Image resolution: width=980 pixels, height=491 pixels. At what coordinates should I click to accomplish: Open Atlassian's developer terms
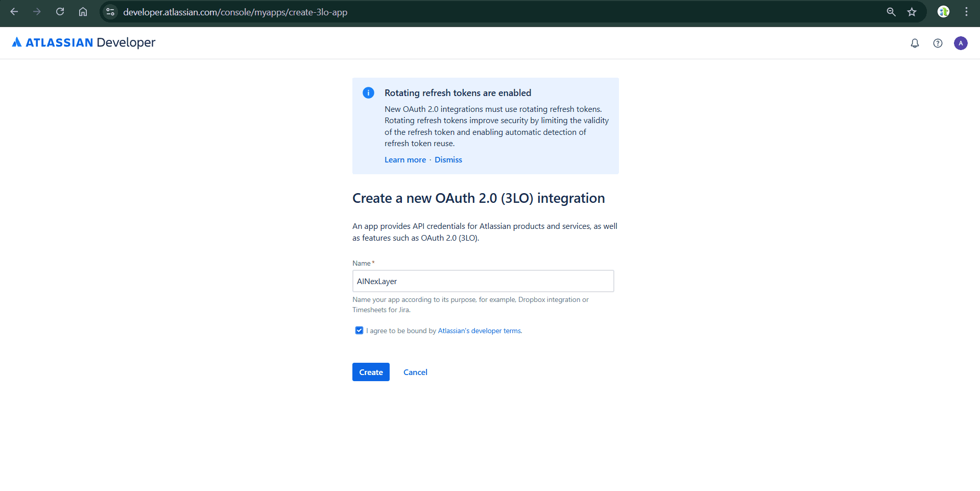[479, 331]
